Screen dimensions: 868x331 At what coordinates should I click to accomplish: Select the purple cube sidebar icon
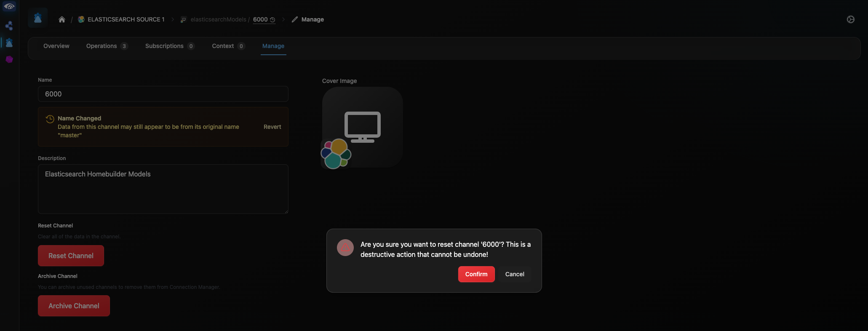point(9,59)
